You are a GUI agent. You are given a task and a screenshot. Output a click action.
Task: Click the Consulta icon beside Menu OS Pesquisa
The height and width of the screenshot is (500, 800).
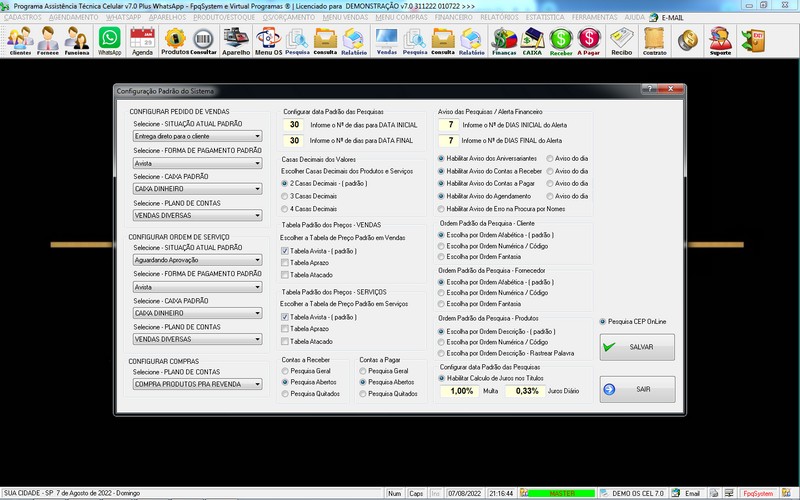pos(326,41)
